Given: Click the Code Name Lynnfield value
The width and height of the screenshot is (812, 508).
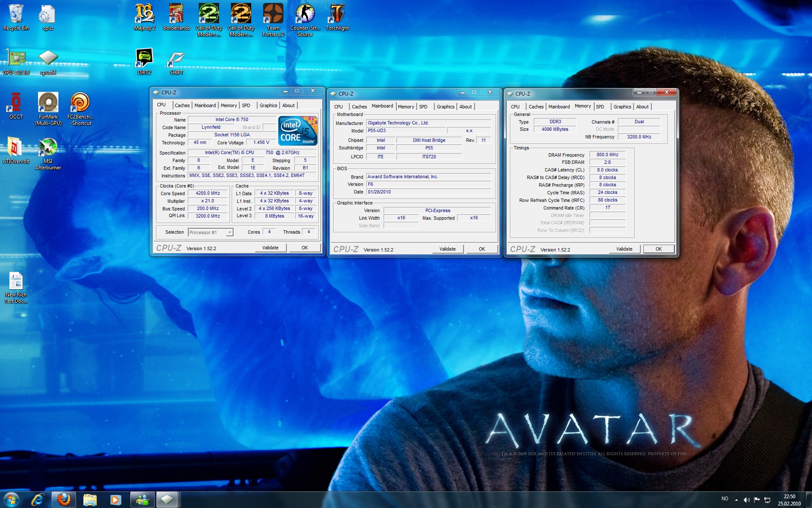Looking at the screenshot, I should [x=211, y=127].
